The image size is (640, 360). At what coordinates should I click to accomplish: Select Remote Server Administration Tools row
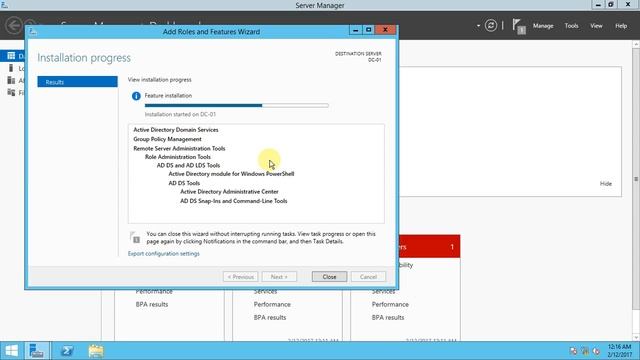point(179,149)
